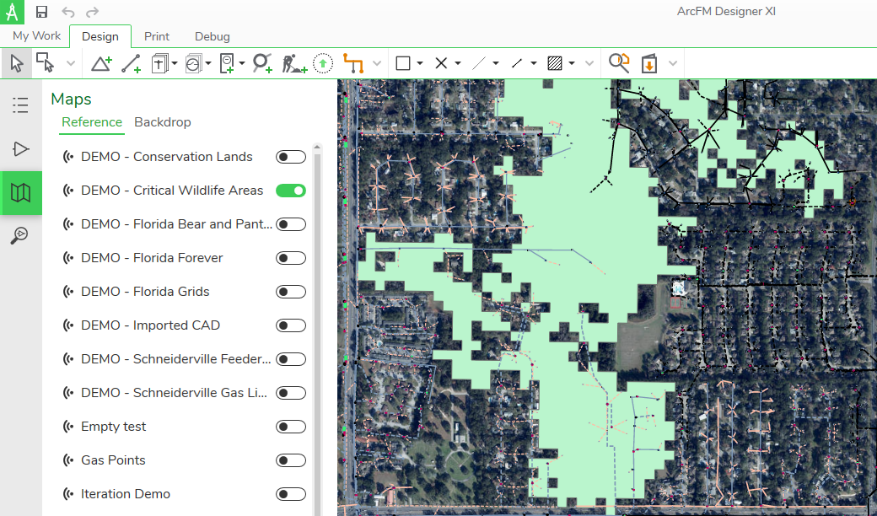The image size is (877, 516).
Task: Open the Maps panel in sidebar
Action: click(x=20, y=192)
